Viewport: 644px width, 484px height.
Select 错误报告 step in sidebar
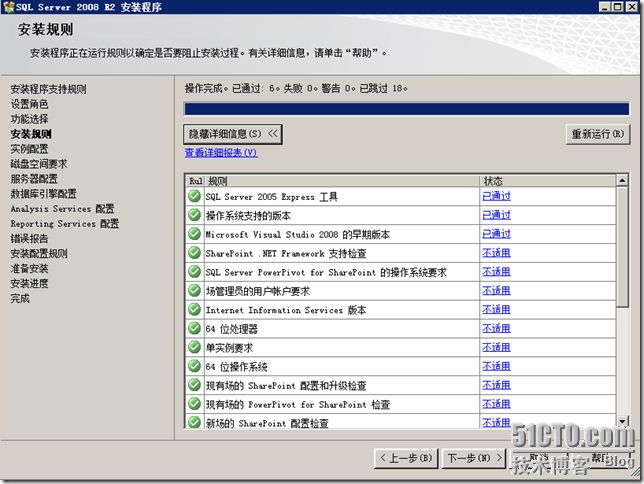point(30,239)
